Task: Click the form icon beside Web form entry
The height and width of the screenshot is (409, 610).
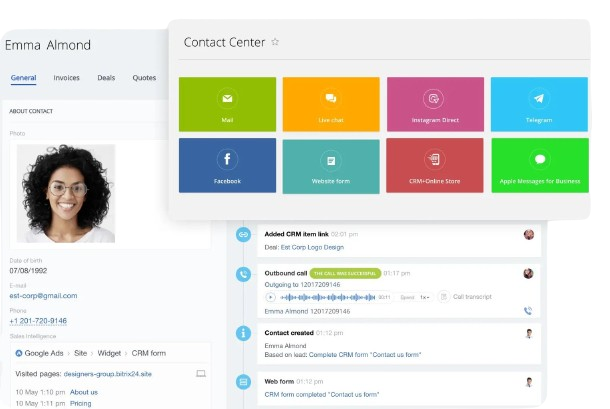Action: pos(244,382)
